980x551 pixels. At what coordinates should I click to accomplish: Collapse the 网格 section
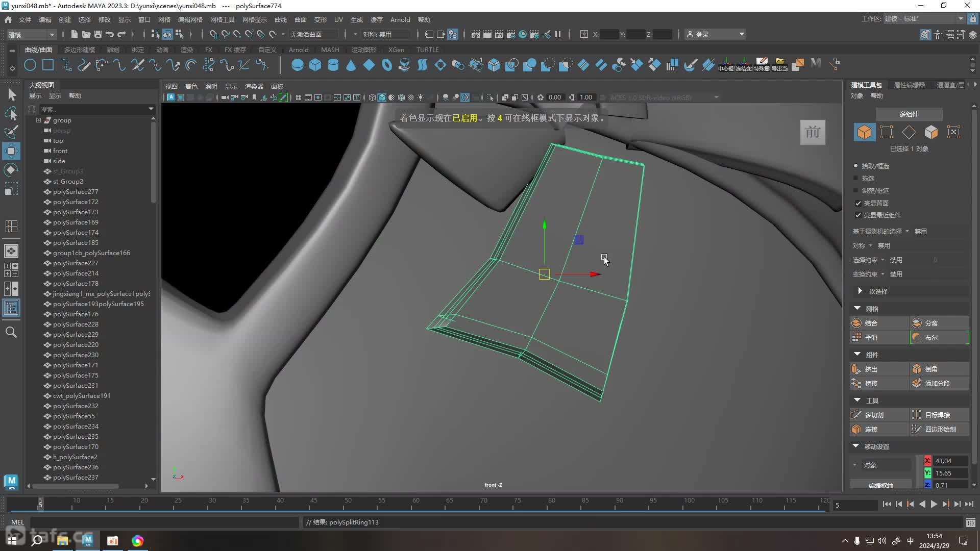(x=857, y=308)
